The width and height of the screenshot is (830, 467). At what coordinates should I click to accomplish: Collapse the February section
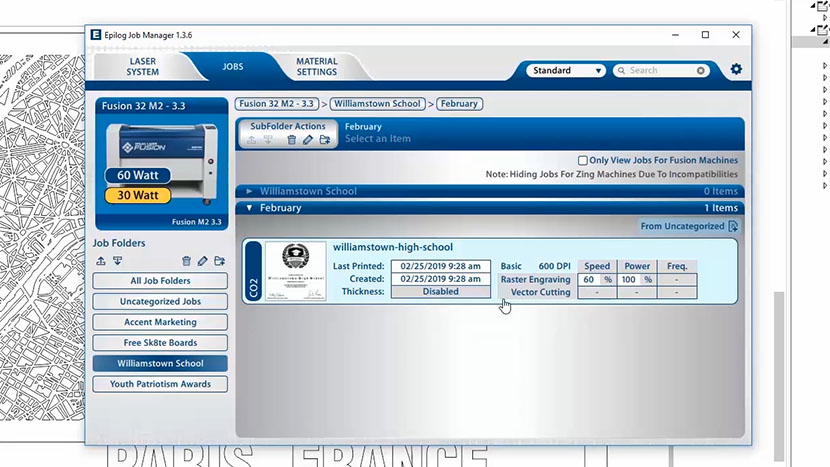point(250,208)
